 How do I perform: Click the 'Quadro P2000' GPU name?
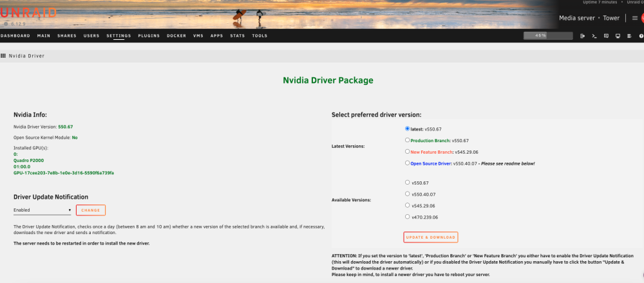[x=28, y=160]
